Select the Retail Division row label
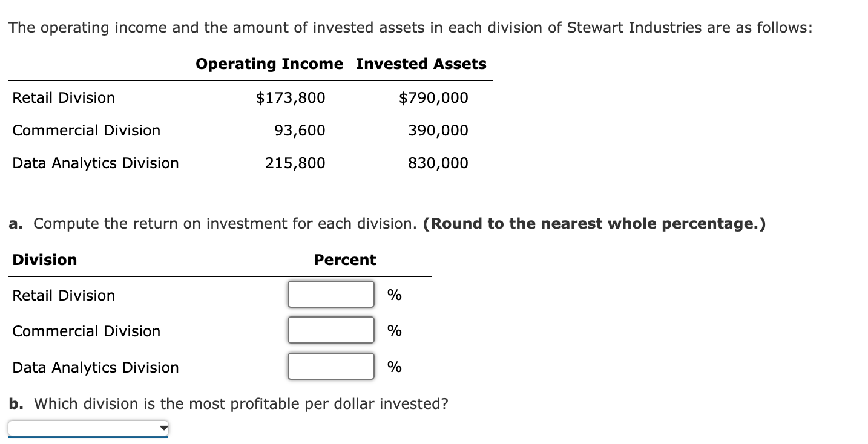The height and width of the screenshot is (444, 868). (x=64, y=295)
